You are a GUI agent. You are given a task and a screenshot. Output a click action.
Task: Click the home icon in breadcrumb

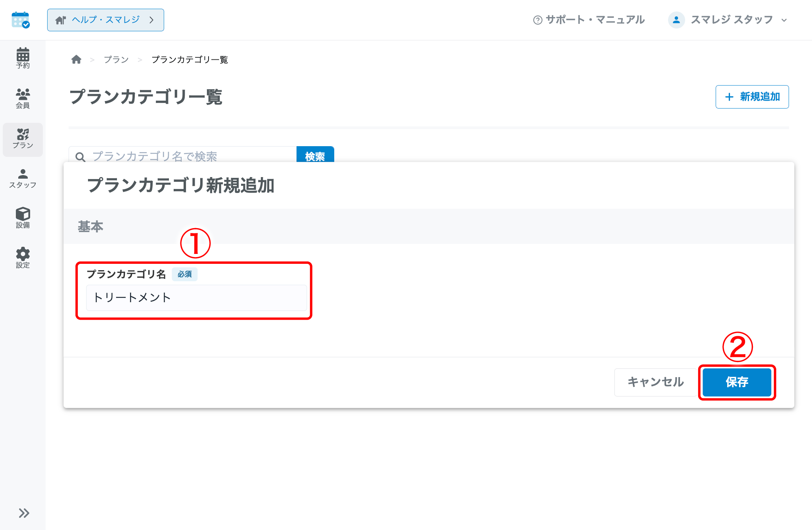click(x=76, y=59)
